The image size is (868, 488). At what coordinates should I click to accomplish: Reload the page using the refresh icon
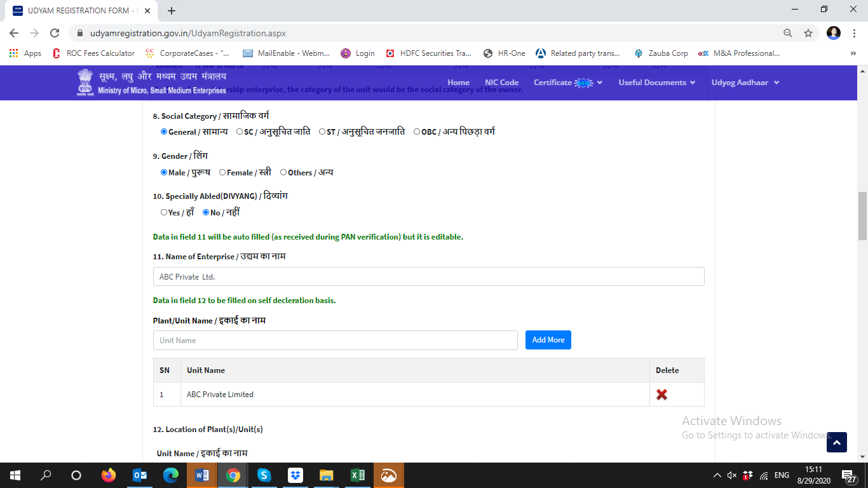55,33
